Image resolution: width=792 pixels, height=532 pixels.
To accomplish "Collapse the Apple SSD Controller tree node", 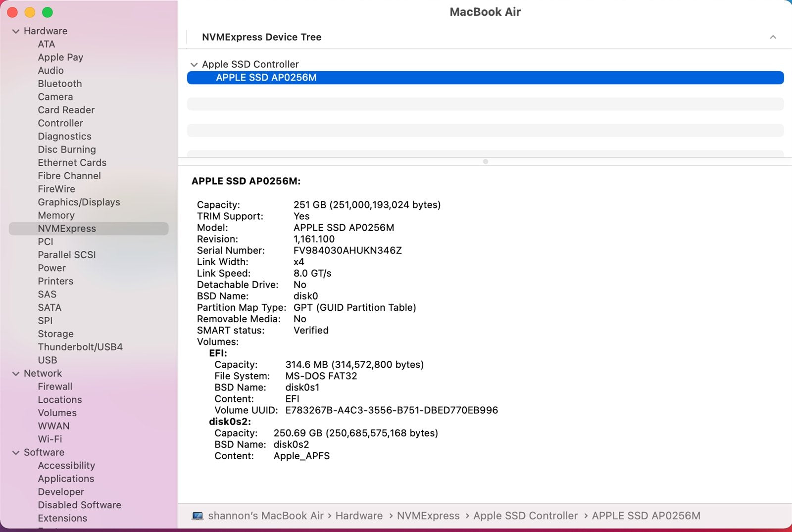I will pos(194,65).
